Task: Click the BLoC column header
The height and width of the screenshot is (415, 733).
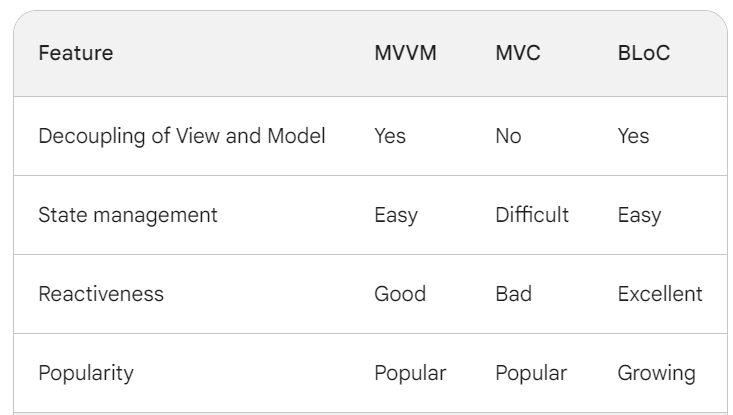Action: (644, 53)
